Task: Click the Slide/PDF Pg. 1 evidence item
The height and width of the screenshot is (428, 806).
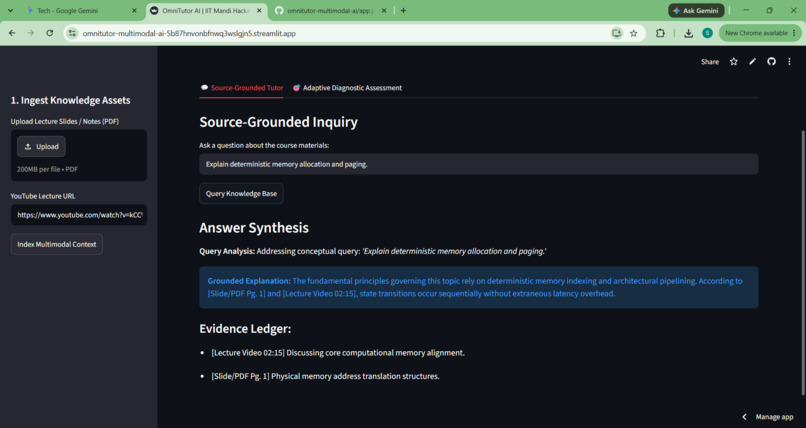Action: point(325,376)
